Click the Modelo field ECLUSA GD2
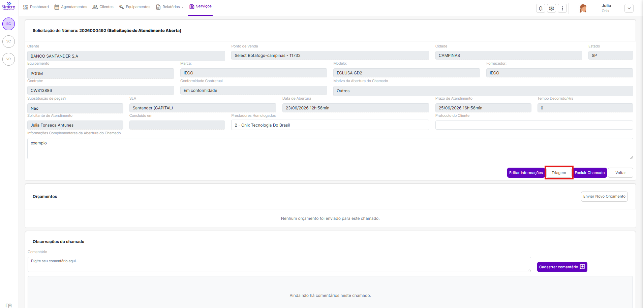 pyautogui.click(x=407, y=73)
